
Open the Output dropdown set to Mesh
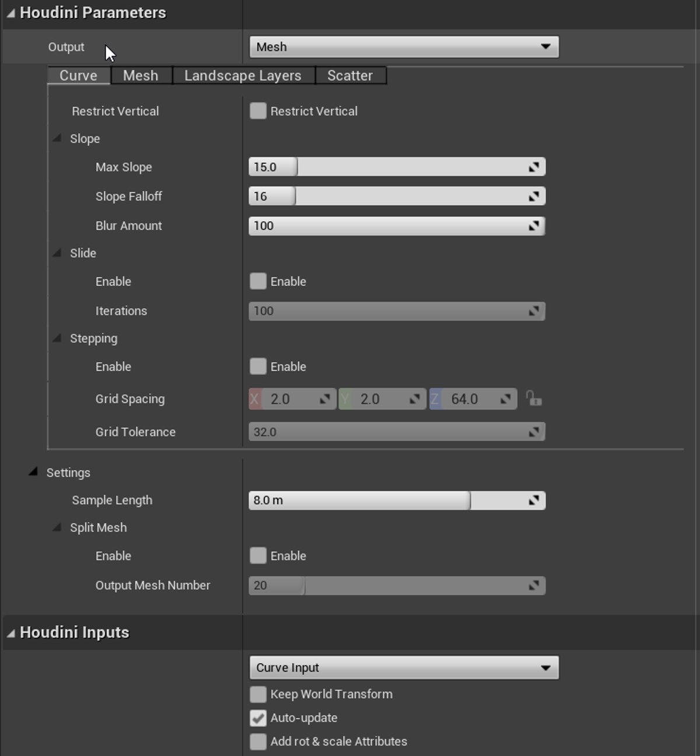pos(404,47)
